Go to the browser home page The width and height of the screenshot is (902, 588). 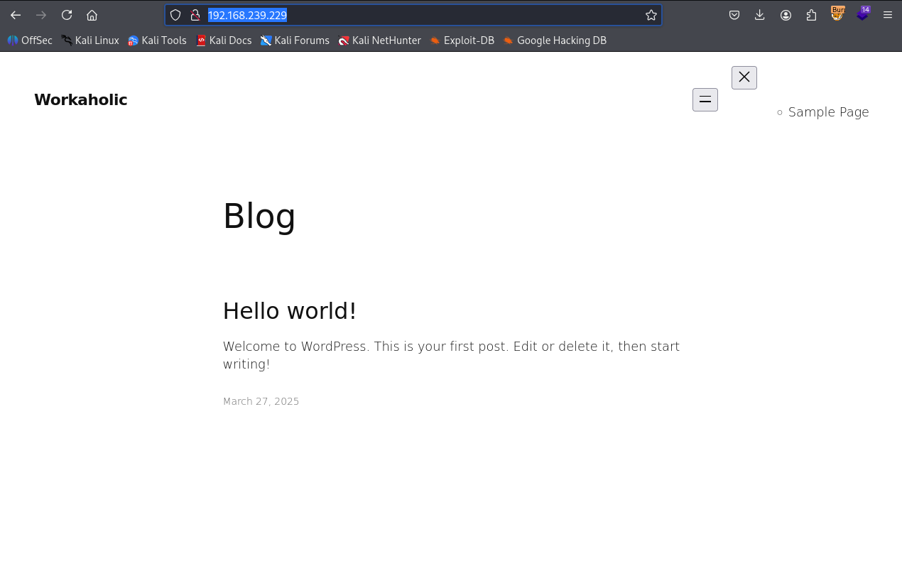pos(92,15)
